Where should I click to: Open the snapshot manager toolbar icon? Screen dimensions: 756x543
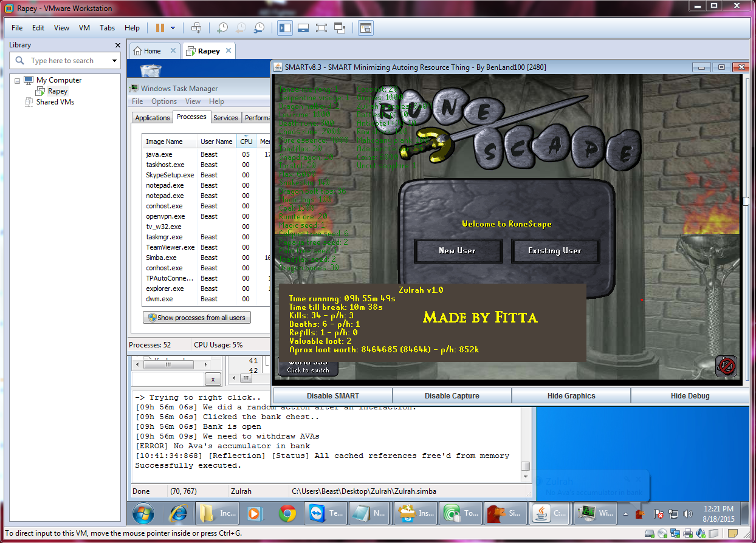tap(259, 28)
